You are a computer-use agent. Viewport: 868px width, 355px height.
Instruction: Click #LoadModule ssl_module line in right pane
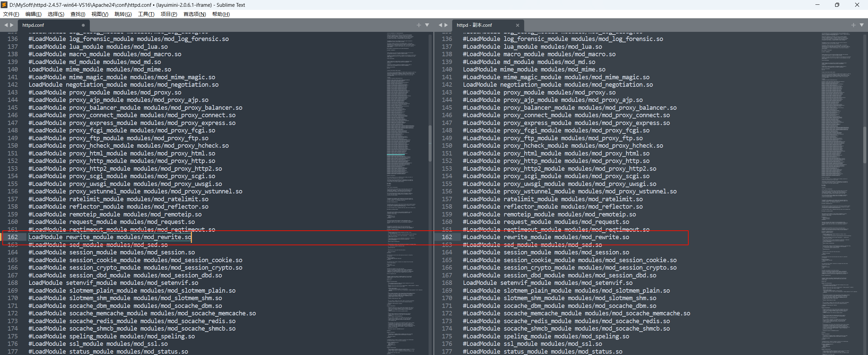coord(532,344)
